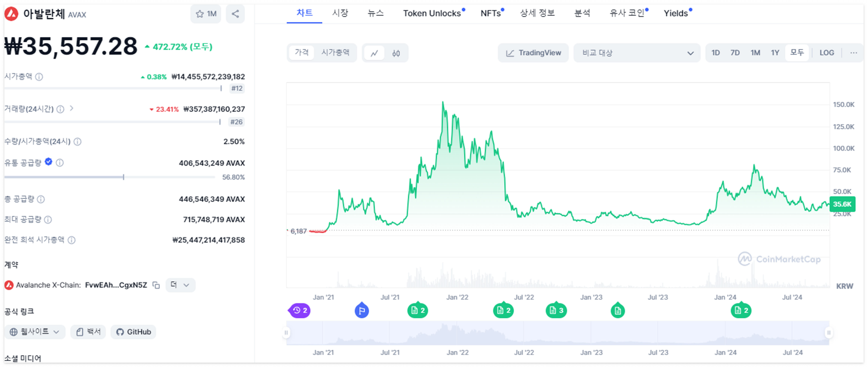Open NFTs tab
This screenshot has height=367, width=868.
click(491, 13)
